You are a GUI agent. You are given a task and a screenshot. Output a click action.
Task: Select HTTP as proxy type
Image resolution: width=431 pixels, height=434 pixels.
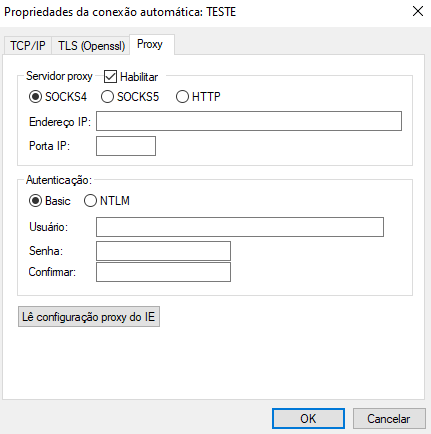pyautogui.click(x=198, y=97)
